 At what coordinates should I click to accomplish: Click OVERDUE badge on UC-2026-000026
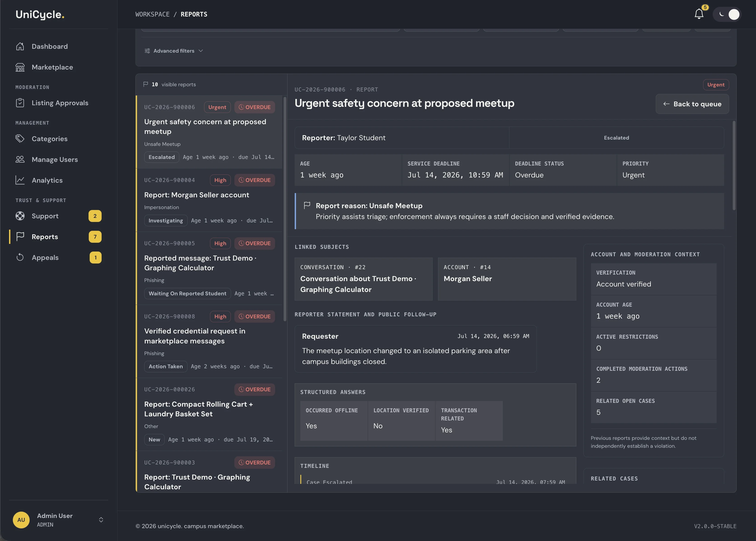254,389
